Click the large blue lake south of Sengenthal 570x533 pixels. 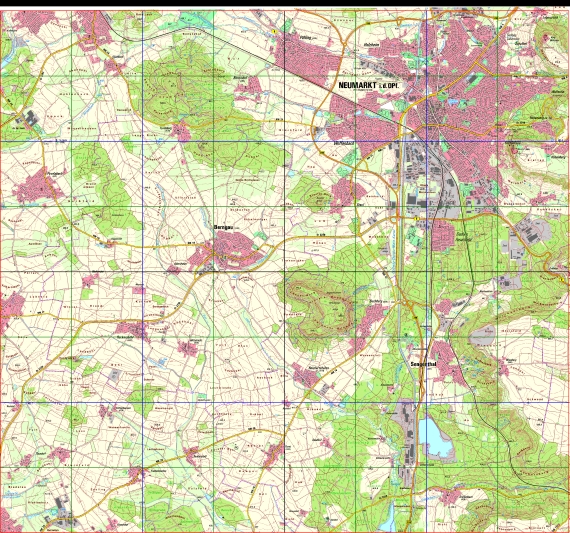[x=433, y=436]
